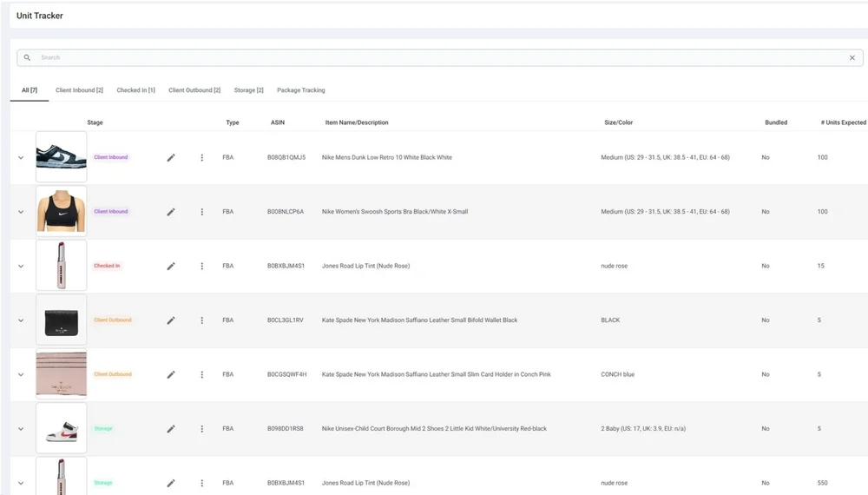Focus the Search input field

point(440,57)
